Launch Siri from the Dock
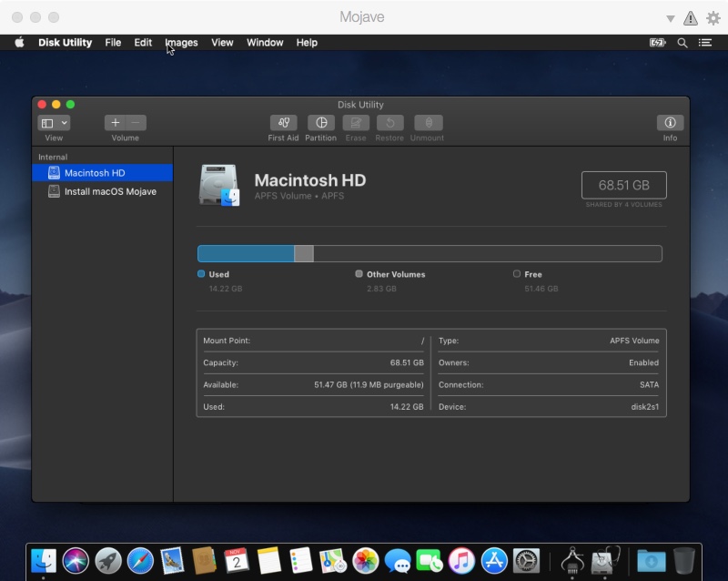The width and height of the screenshot is (728, 581). click(x=76, y=561)
